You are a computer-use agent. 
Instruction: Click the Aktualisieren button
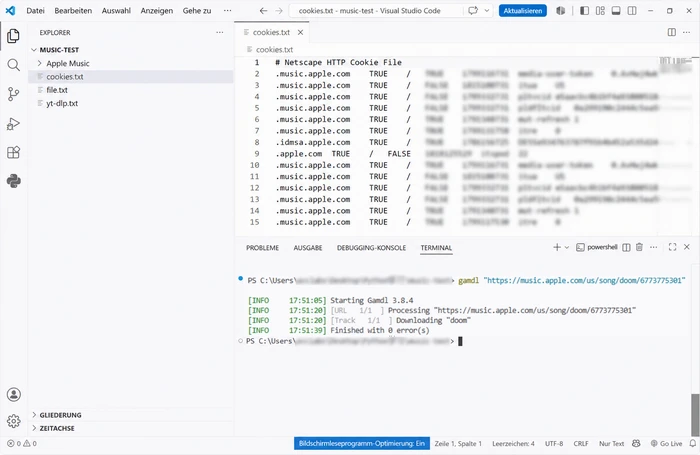coord(523,11)
